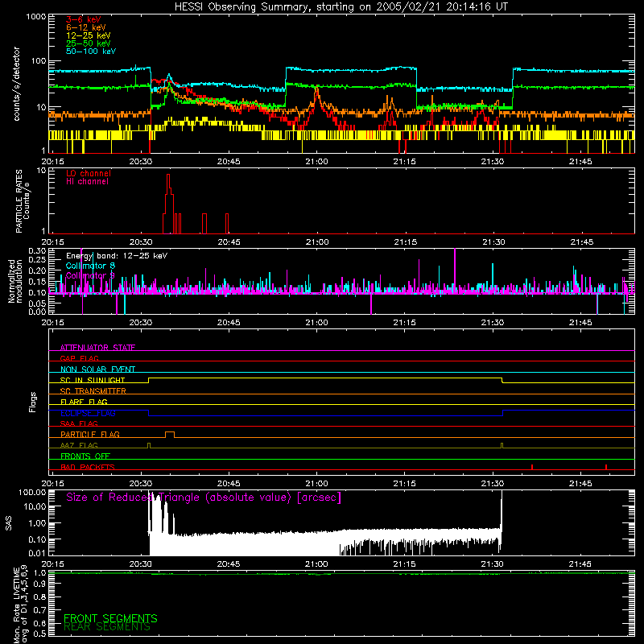This screenshot has height=644, width=644.
Task: Click the FLARE_FLAG label
Action: pos(84,402)
